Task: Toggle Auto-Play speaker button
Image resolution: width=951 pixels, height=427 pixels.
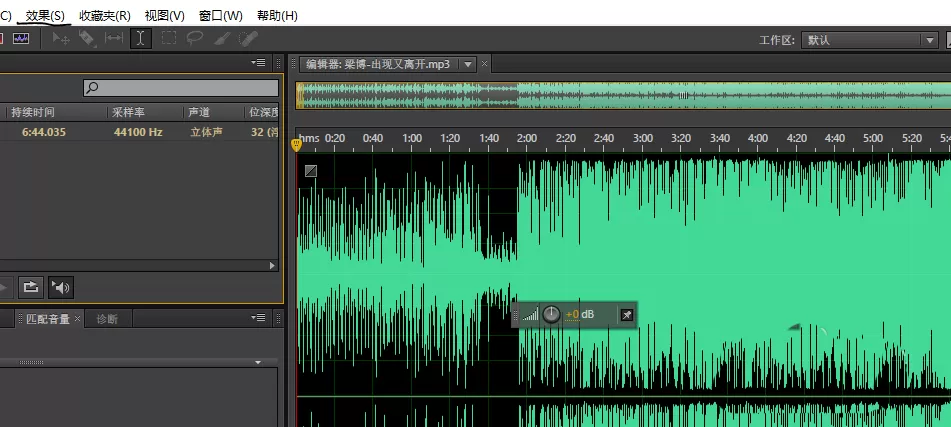Action: [61, 287]
